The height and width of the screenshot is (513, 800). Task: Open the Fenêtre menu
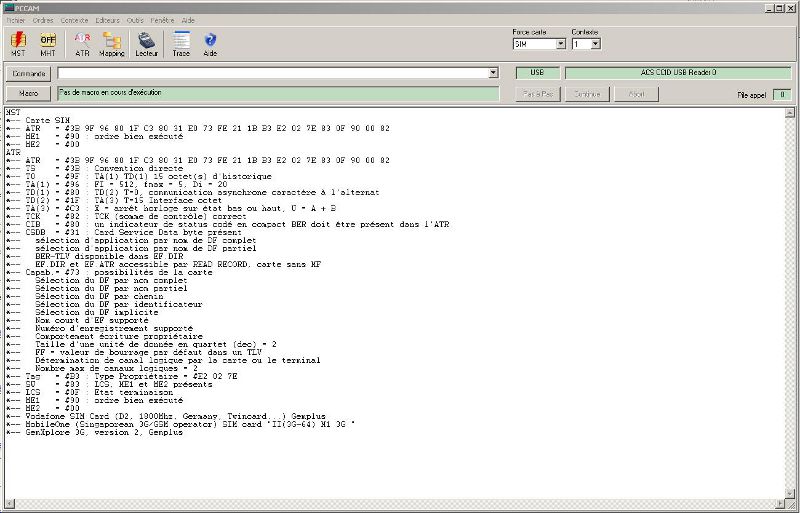click(162, 20)
